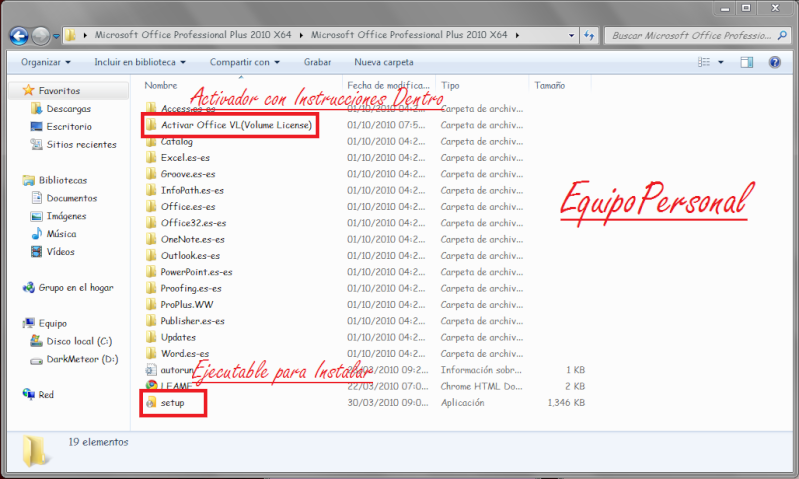This screenshot has width=799, height=479.
Task: Sort by the Tamaño column header
Action: (549, 85)
